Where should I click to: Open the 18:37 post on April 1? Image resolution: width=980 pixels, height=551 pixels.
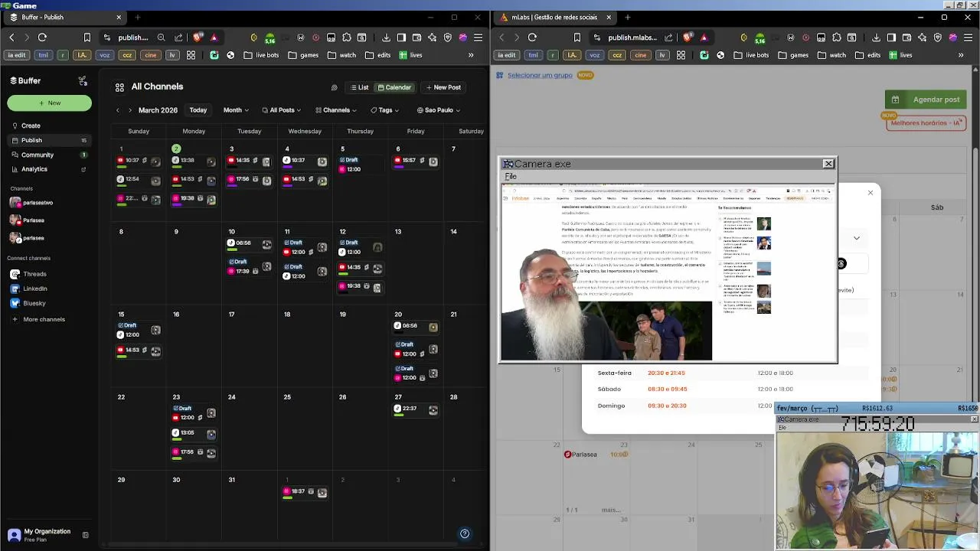point(305,491)
